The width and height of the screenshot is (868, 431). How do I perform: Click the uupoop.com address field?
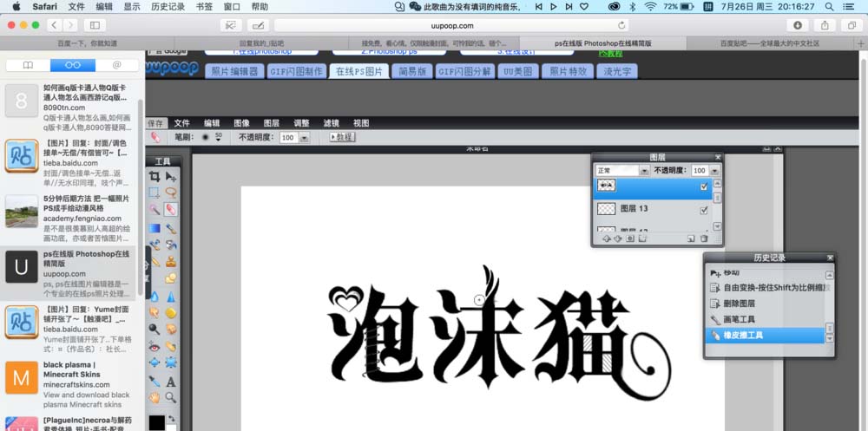451,25
